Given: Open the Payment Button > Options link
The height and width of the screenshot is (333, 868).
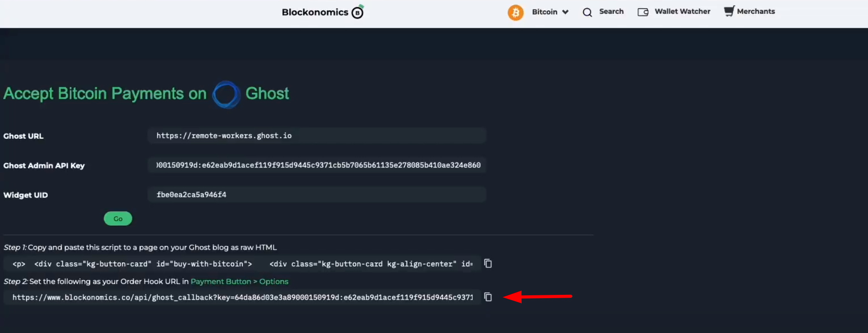Looking at the screenshot, I should pyautogui.click(x=239, y=281).
